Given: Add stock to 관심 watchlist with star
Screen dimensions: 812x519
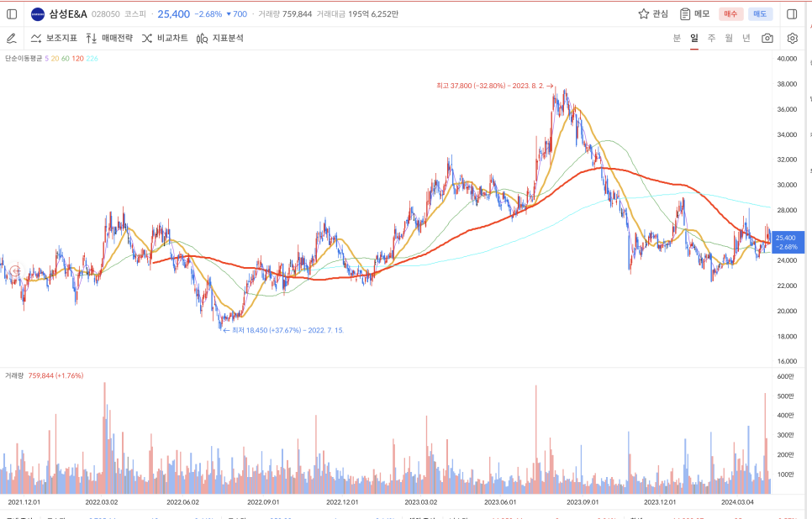Looking at the screenshot, I should click(x=653, y=14).
